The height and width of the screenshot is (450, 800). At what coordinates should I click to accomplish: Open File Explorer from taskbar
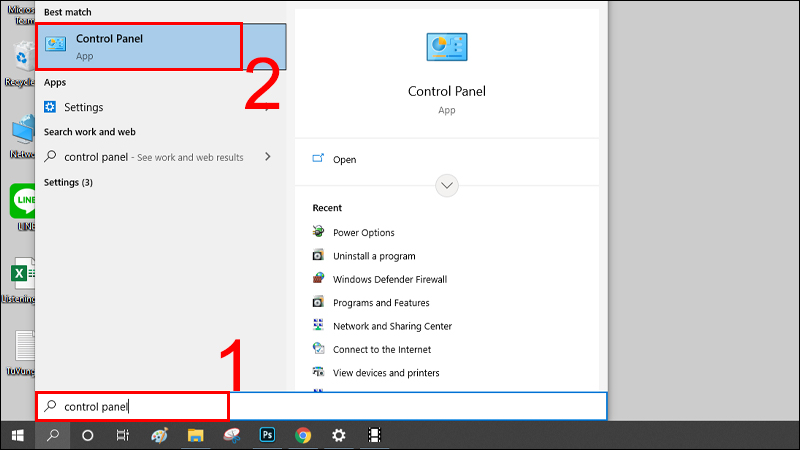pos(196,435)
